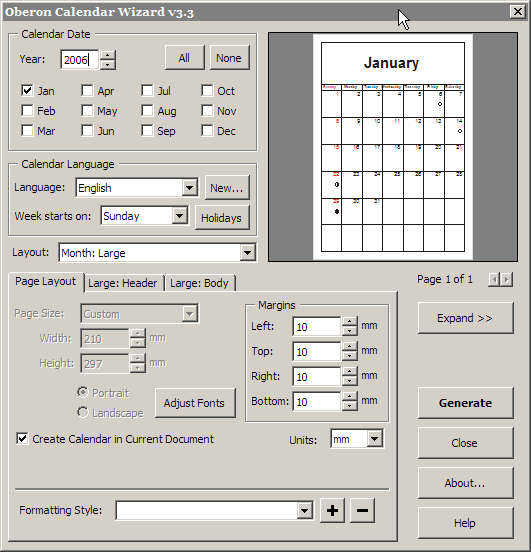Click into the Year input field
531x552 pixels.
click(80, 59)
